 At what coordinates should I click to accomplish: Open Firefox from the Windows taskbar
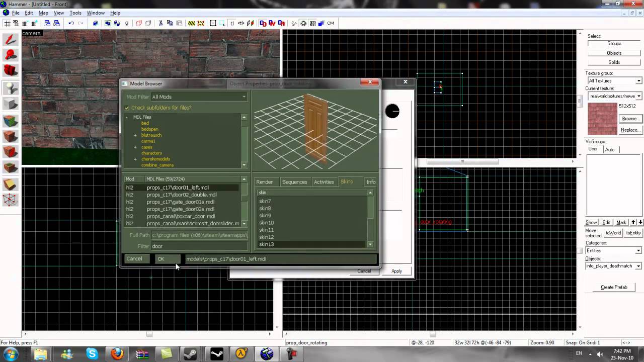coord(117,354)
